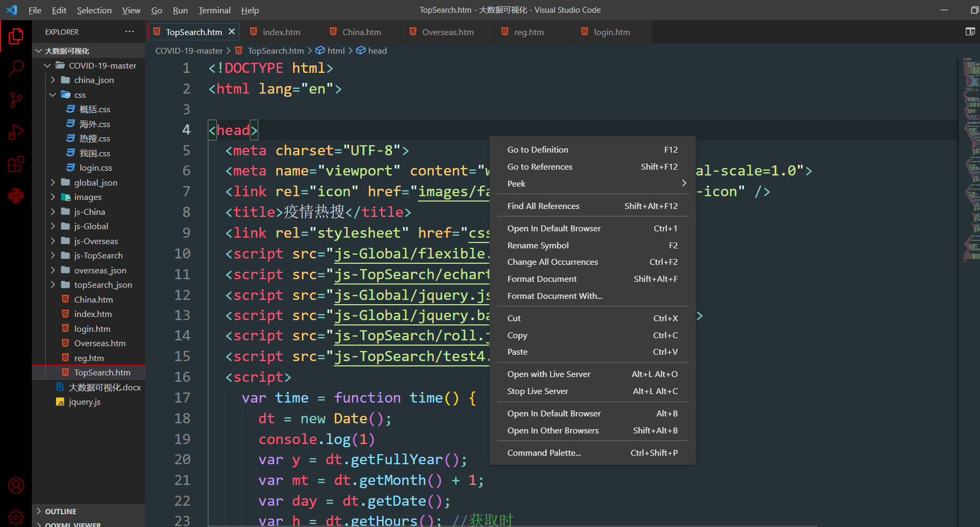Choose Stop Live Server
Image resolution: width=980 pixels, height=527 pixels.
pos(593,391)
